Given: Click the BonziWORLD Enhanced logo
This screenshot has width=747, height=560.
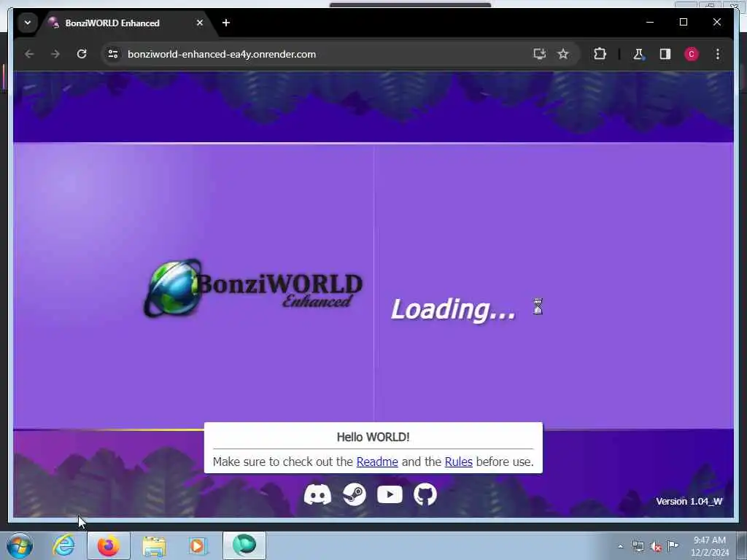Looking at the screenshot, I should [253, 289].
